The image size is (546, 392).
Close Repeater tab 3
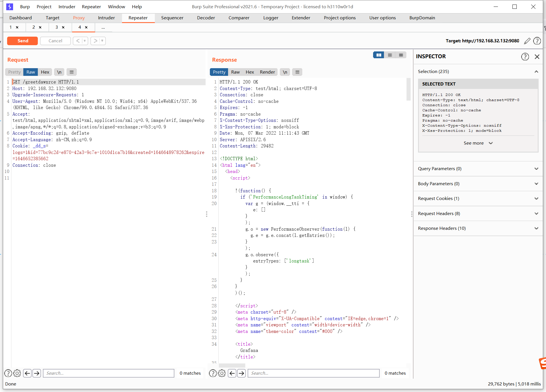(63, 27)
